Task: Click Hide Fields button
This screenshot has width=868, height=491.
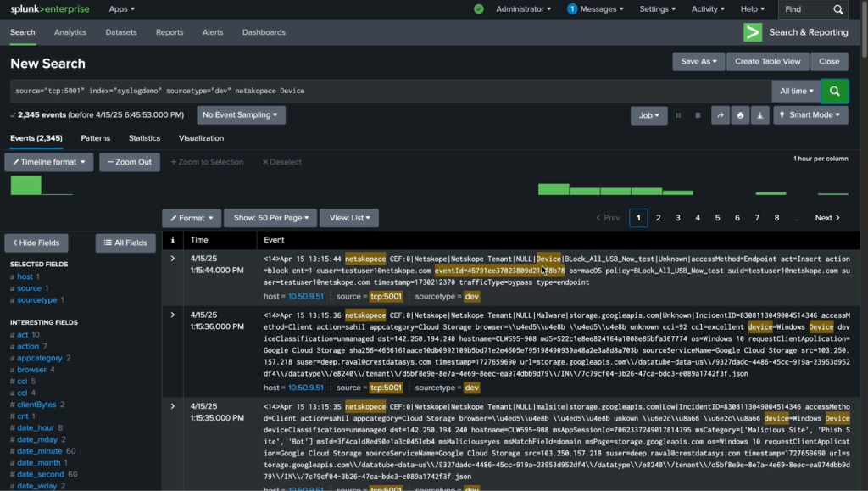Action: coord(36,243)
